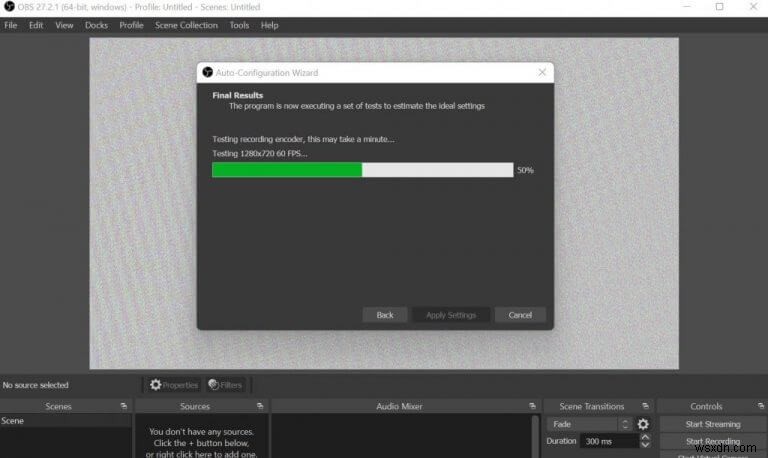Image resolution: width=768 pixels, height=458 pixels.
Task: Click the Audio Mixer scrollbar
Action: tap(535, 436)
